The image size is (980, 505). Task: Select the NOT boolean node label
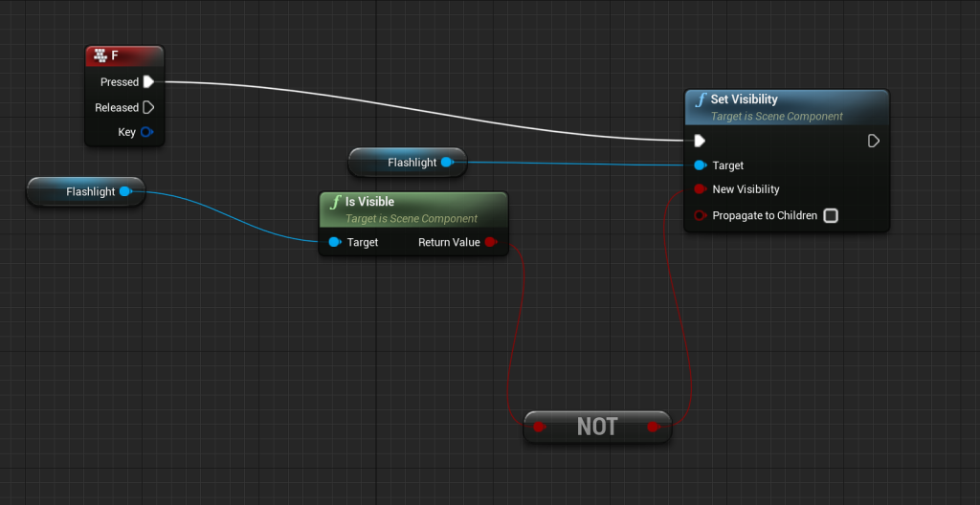tap(597, 427)
